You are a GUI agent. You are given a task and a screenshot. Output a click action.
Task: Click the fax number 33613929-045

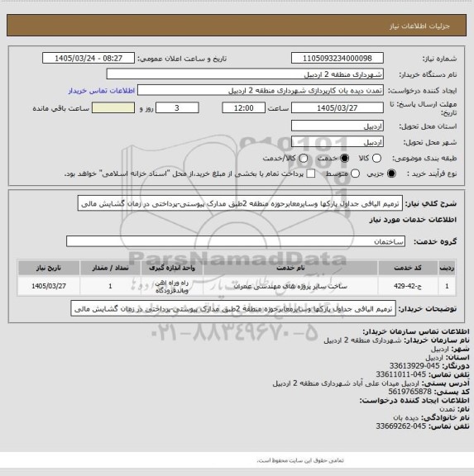click(x=414, y=366)
